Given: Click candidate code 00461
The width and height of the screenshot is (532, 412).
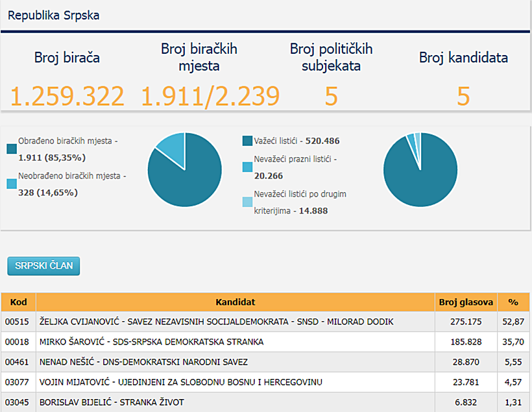Looking at the screenshot, I should click(17, 362).
